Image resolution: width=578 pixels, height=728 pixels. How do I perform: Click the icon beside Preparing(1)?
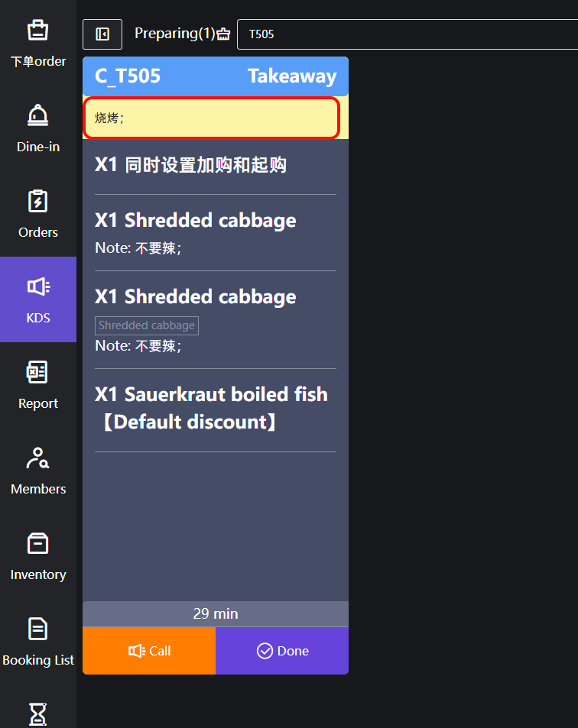[223, 34]
